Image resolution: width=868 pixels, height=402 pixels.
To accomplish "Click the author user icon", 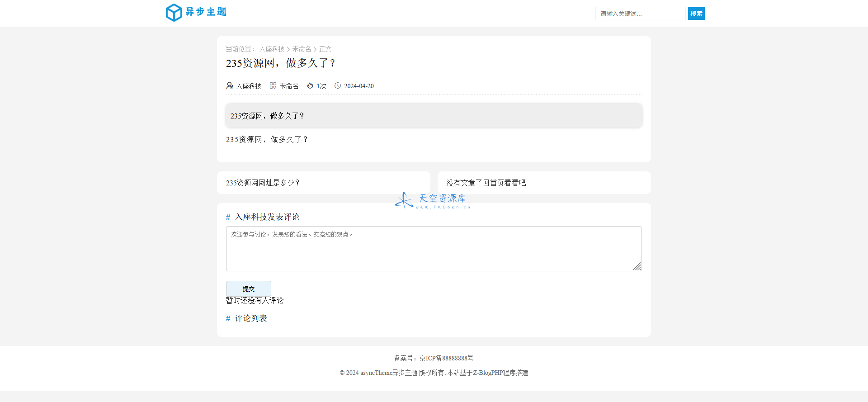I will click(230, 85).
